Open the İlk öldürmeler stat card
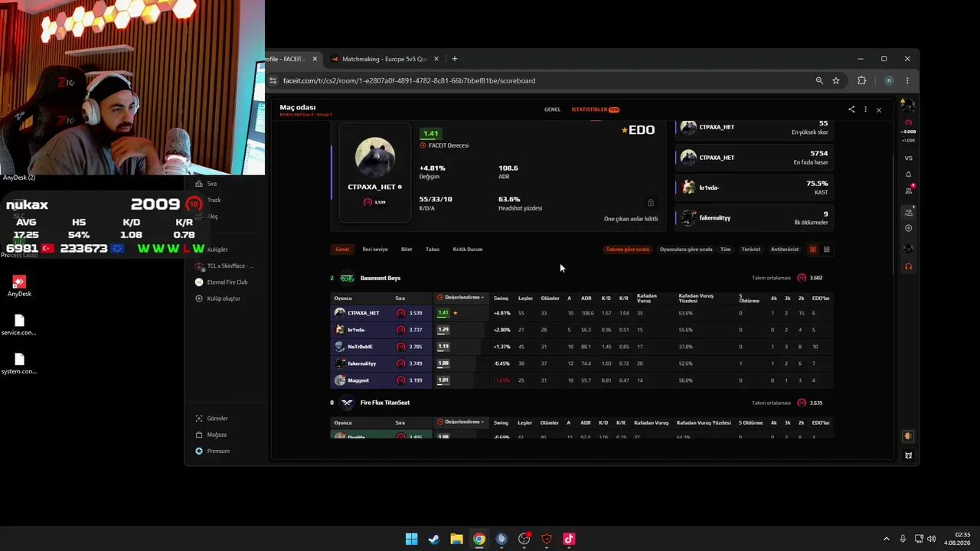980x551 pixels. [x=754, y=218]
